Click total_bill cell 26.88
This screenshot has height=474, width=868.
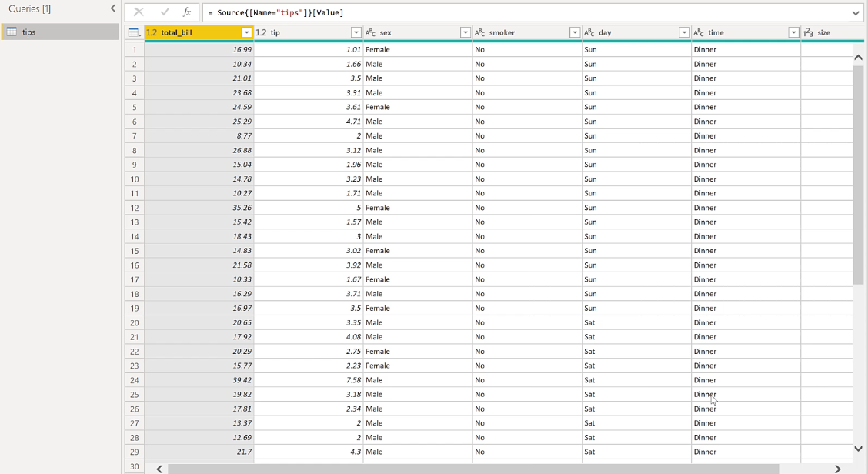[199, 151]
